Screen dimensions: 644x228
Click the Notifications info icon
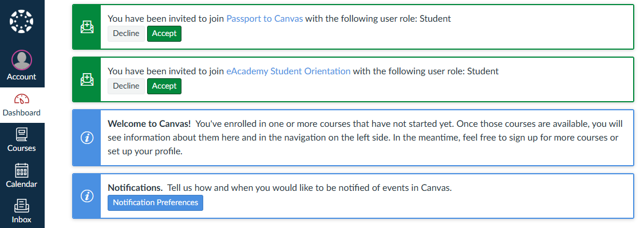[86, 197]
